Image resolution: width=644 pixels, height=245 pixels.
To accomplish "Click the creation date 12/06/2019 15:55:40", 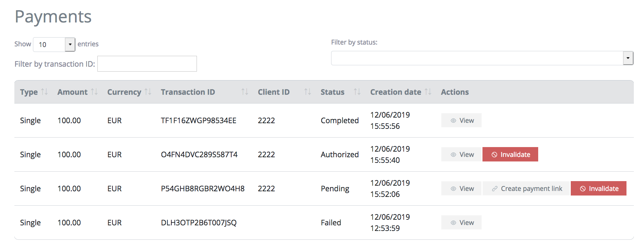I will pos(390,154).
